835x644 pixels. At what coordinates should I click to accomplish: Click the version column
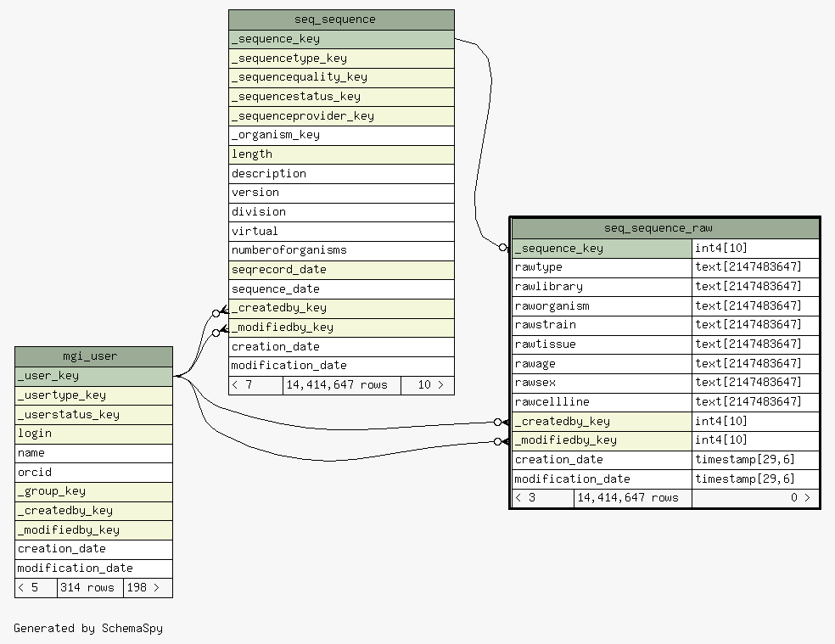point(341,193)
